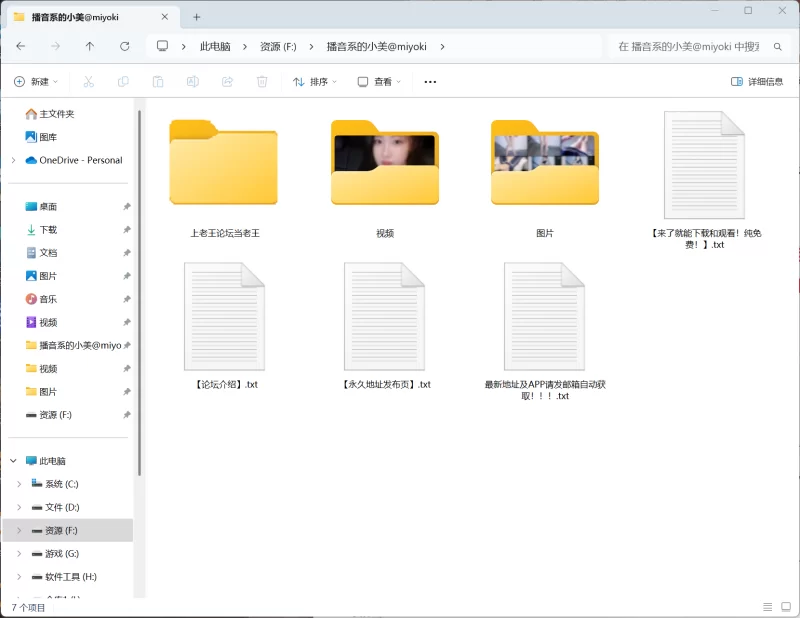
Task: Open the 新建 new item dropdown
Action: tap(36, 82)
